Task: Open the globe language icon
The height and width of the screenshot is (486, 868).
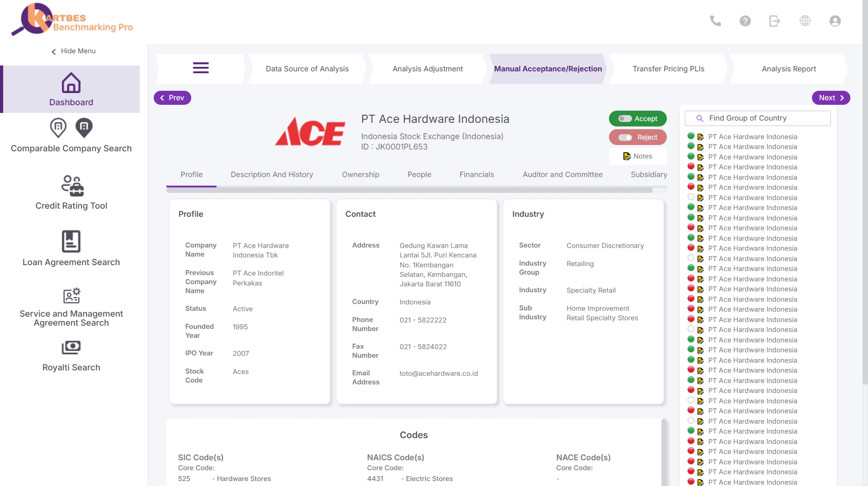Action: click(x=805, y=21)
